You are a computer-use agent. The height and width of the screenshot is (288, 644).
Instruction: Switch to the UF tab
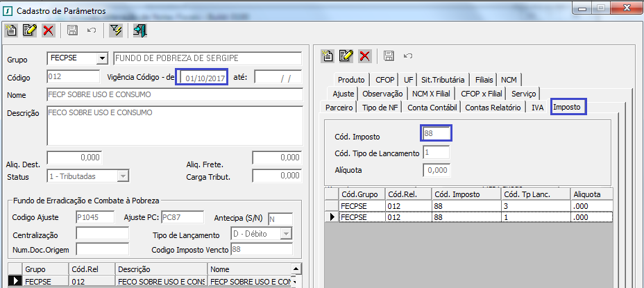408,80
